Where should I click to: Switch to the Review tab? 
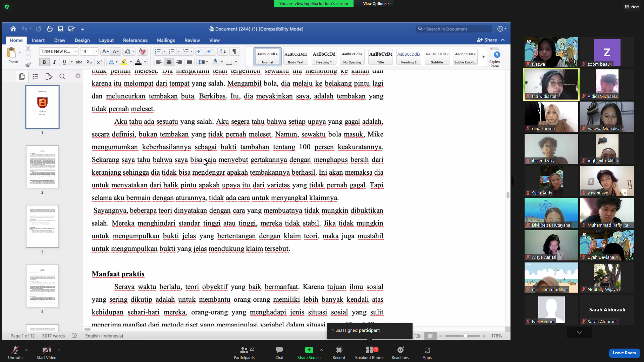pos(192,40)
